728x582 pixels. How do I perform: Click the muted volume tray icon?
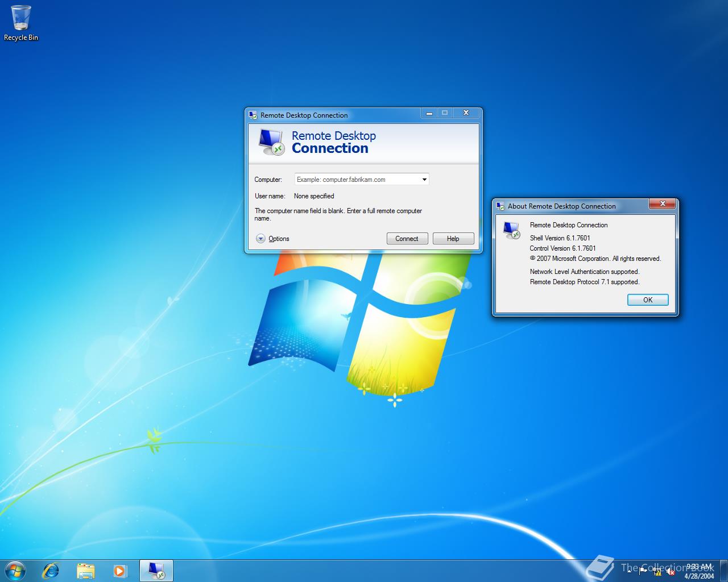coord(670,571)
